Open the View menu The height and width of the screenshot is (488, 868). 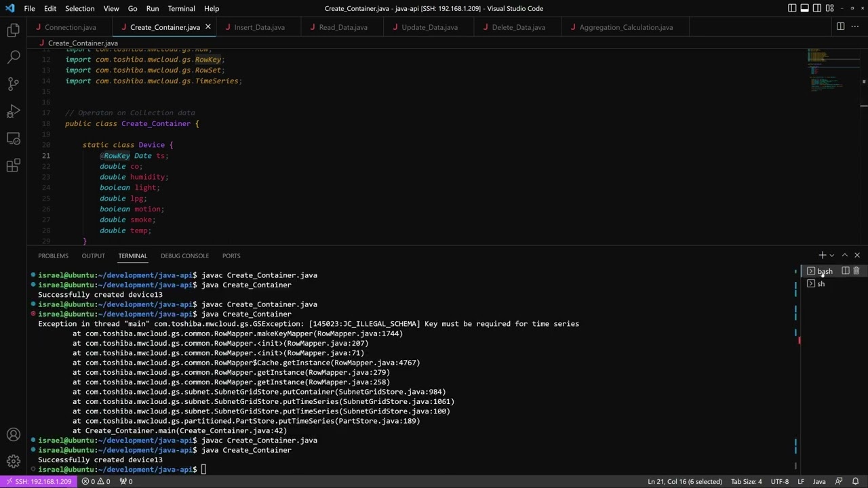111,8
